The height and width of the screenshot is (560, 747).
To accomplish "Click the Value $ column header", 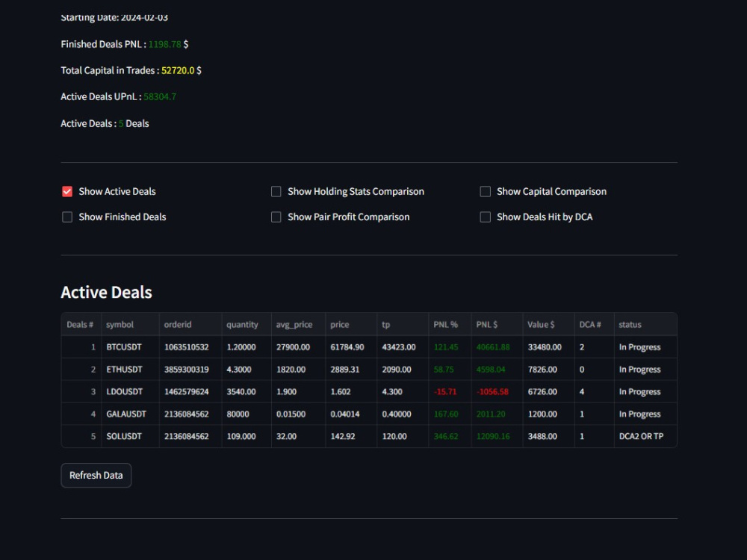I will (x=548, y=324).
